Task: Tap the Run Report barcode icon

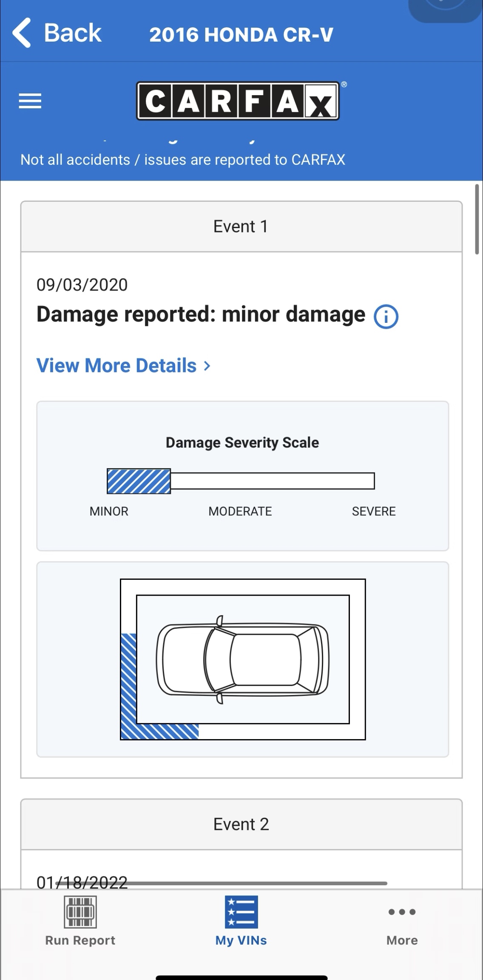Action: point(80,912)
